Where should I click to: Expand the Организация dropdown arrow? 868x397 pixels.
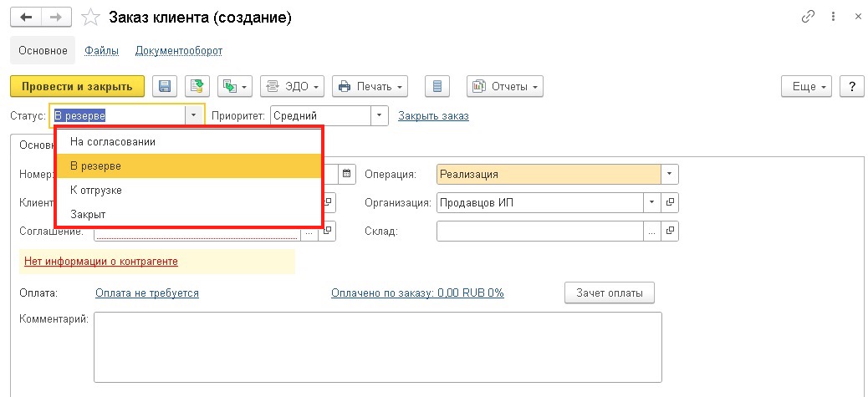pyautogui.click(x=651, y=202)
